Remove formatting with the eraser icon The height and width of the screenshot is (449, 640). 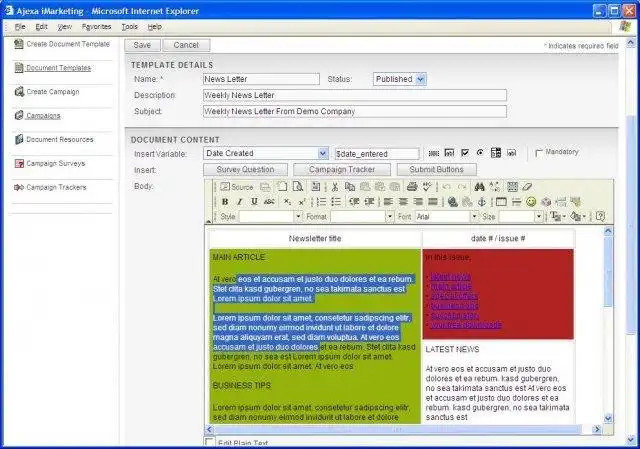527,187
